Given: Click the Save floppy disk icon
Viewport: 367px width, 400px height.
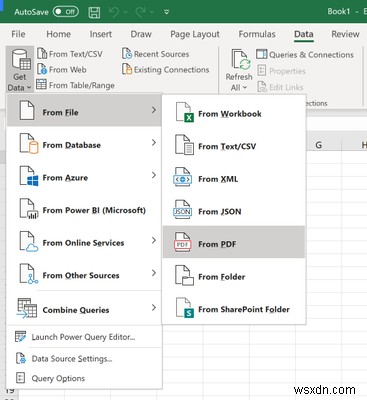Looking at the screenshot, I should [x=94, y=12].
